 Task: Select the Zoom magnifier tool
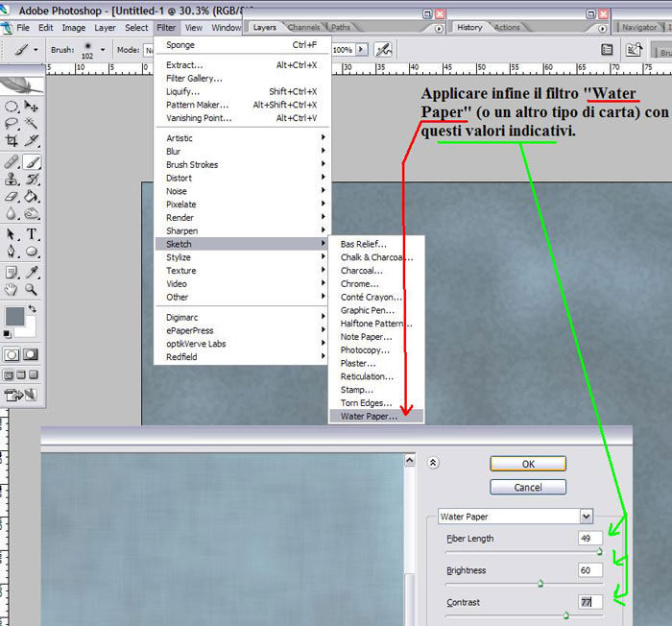pyautogui.click(x=31, y=289)
